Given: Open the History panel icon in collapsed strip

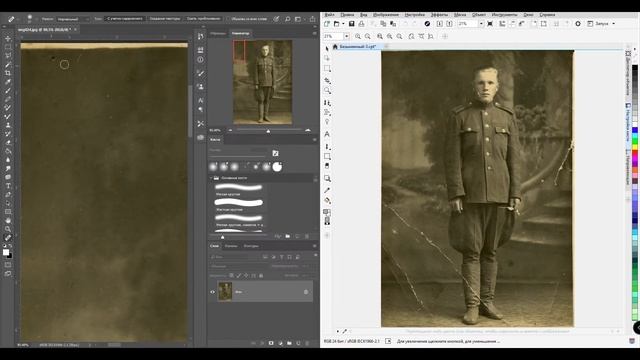Looking at the screenshot, I should click(x=200, y=36).
